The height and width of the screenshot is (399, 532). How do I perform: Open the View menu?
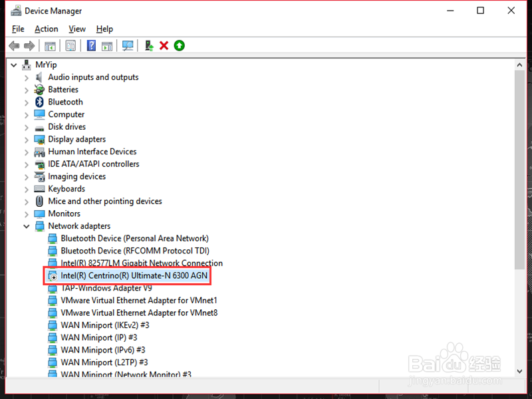(x=77, y=29)
